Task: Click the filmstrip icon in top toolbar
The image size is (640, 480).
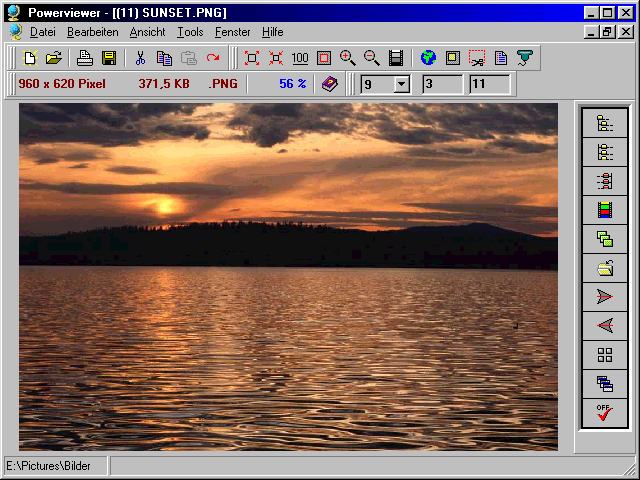Action: [396, 58]
